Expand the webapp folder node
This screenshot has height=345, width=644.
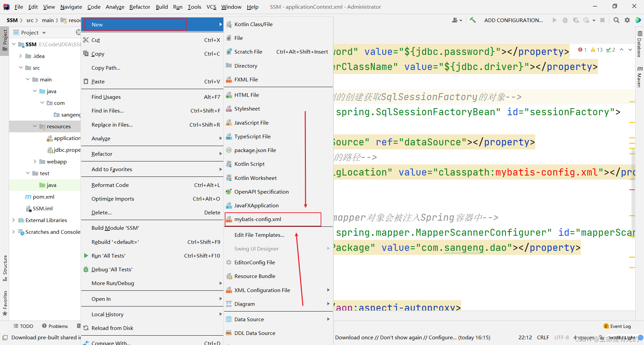click(x=35, y=161)
